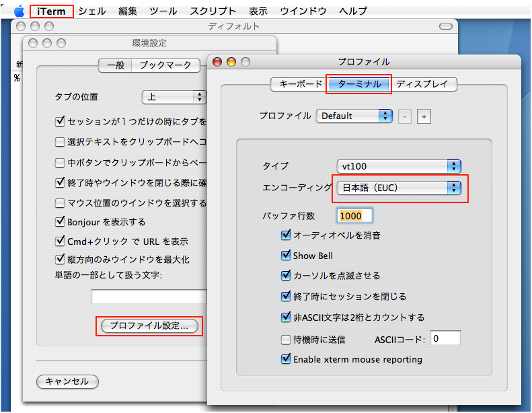Viewport: 532px width, 413px height.
Task: Switch to the キーボード tab
Action: [300, 84]
